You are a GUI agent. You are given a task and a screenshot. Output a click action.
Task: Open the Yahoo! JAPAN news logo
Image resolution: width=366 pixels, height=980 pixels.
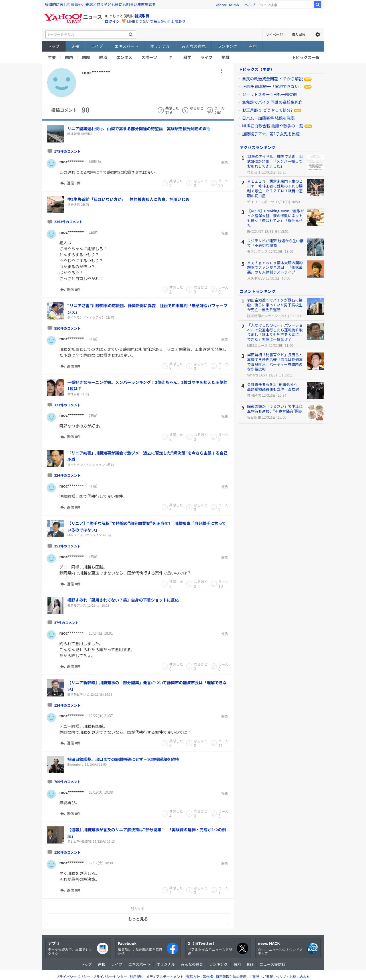click(x=72, y=18)
